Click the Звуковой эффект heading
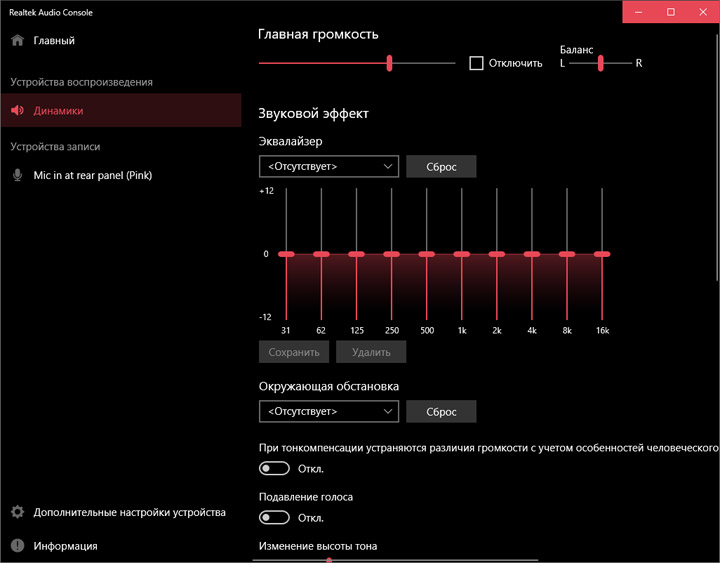The width and height of the screenshot is (720, 563). (x=313, y=113)
